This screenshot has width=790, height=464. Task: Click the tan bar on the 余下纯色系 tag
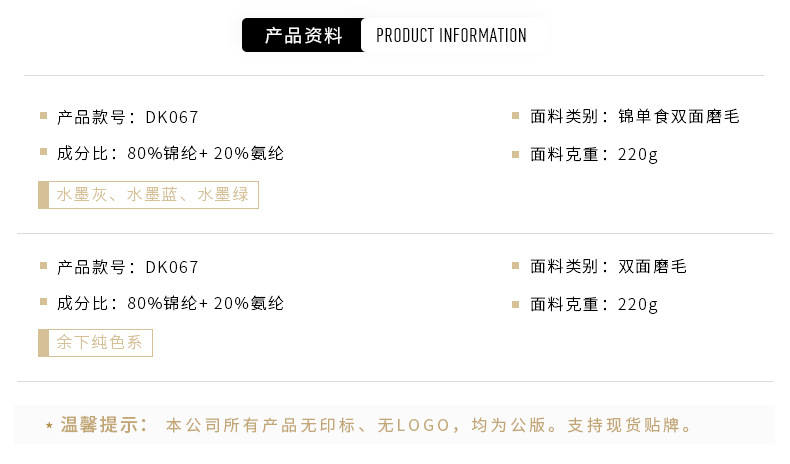click(43, 343)
